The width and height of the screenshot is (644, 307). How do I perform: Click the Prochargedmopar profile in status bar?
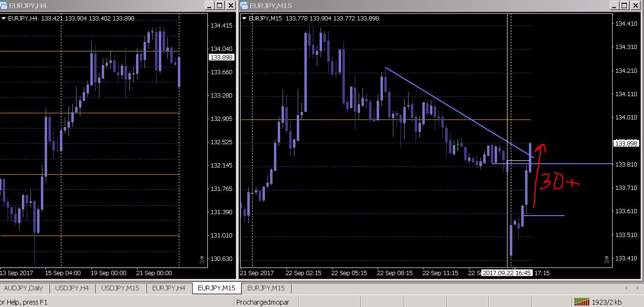(x=263, y=302)
